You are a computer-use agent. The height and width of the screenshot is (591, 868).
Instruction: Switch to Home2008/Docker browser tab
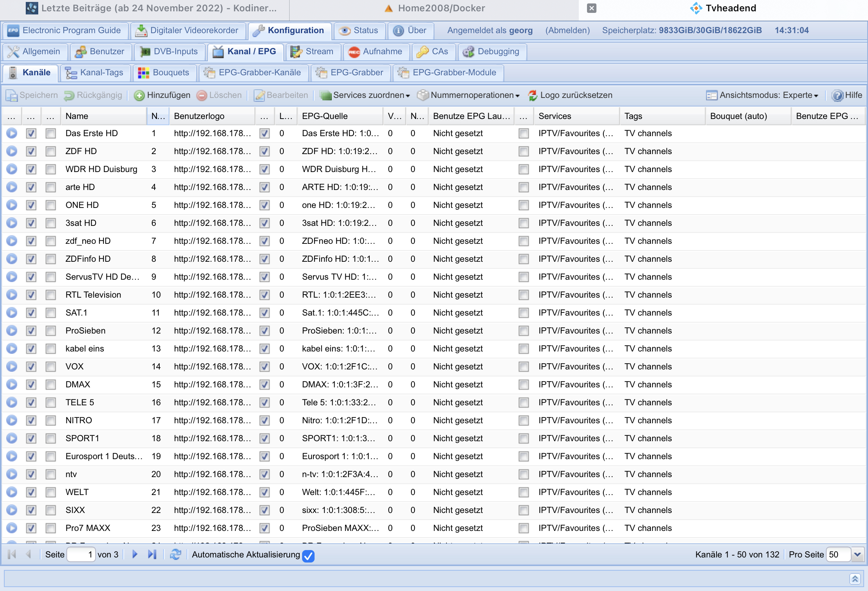click(434, 8)
